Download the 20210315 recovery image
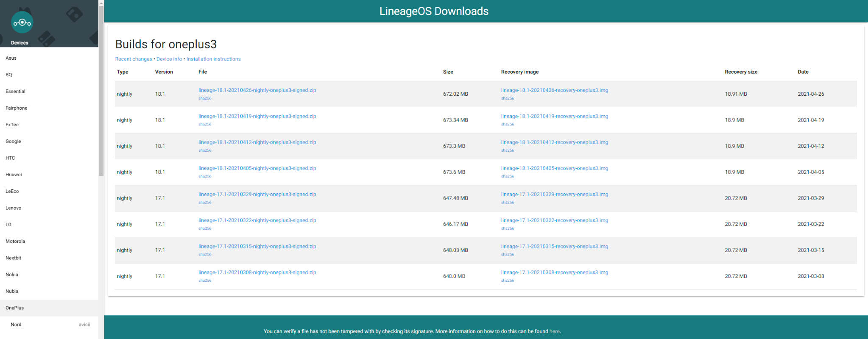Image resolution: width=868 pixels, height=339 pixels. pyautogui.click(x=555, y=246)
